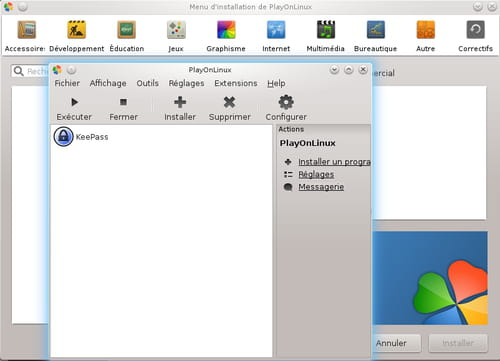
Task: Click the Supprimer cross icon
Action: [x=229, y=102]
